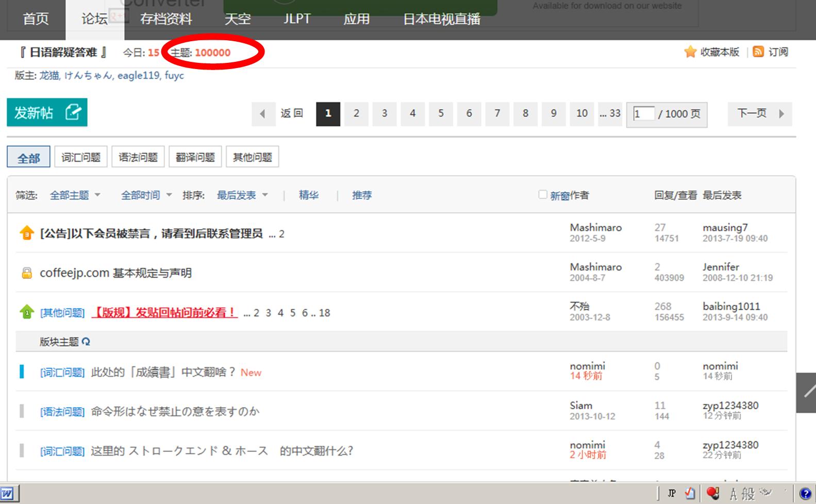Click the previous page arrow beside 返回
816x504 pixels.
coord(262,114)
